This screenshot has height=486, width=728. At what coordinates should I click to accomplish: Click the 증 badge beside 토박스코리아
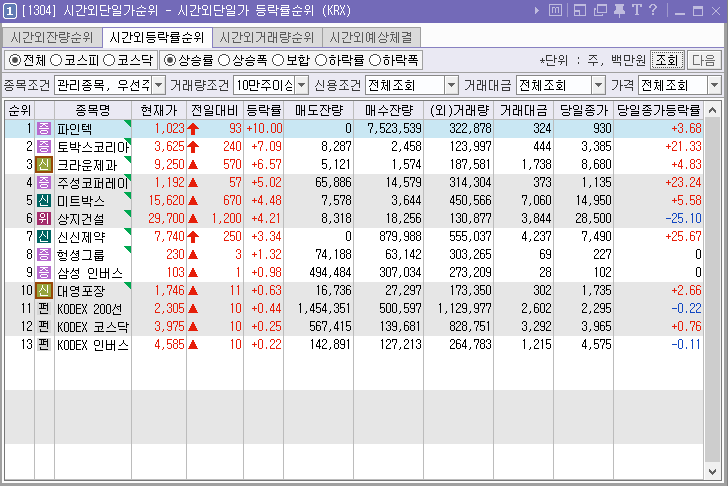point(44,147)
